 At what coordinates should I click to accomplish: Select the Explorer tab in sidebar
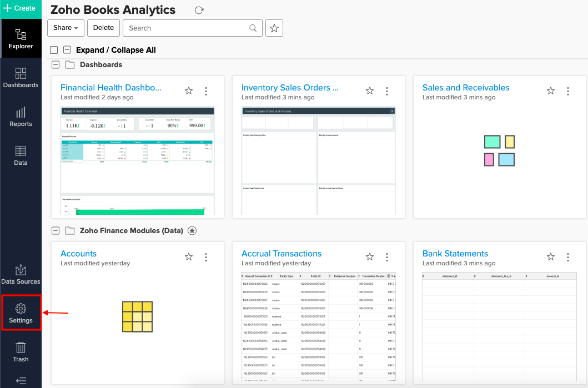coord(21,39)
